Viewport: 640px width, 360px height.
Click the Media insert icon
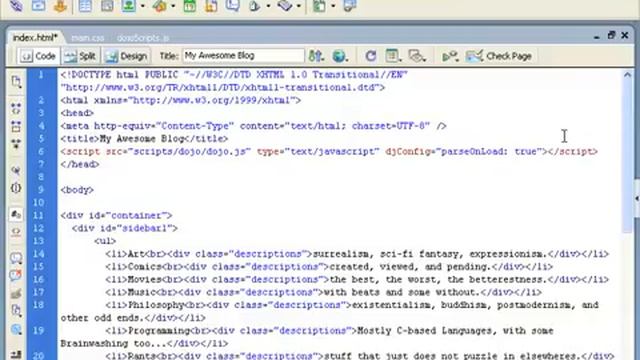(160, 6)
